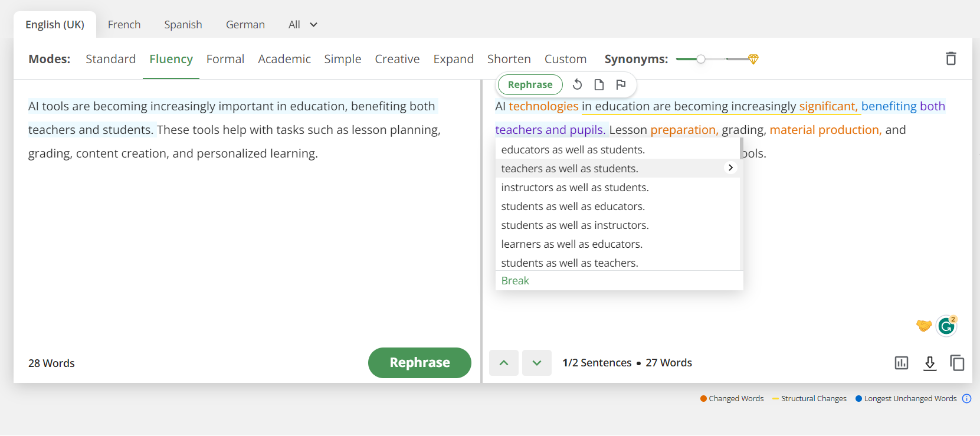Open the Grammarly badge icon

pyautogui.click(x=946, y=326)
